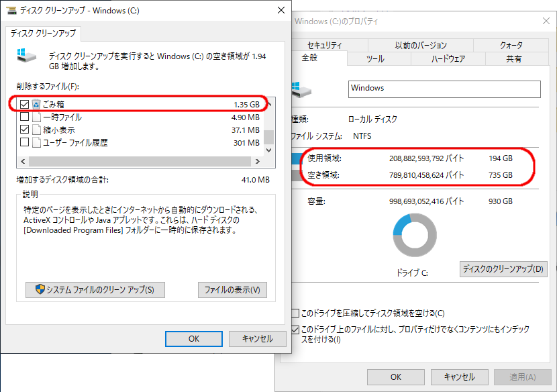Click the 適用(A) button
Image resolution: width=557 pixels, height=392 pixels.
pos(523,377)
